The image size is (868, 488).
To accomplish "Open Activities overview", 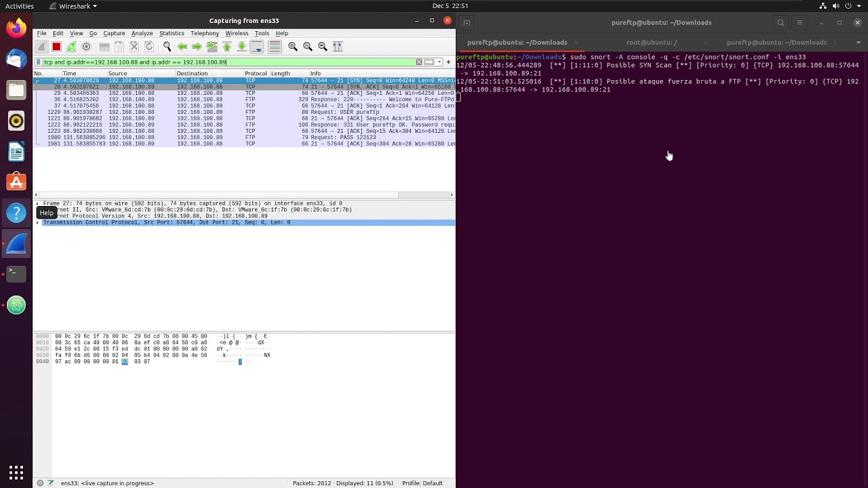I will coord(19,6).
